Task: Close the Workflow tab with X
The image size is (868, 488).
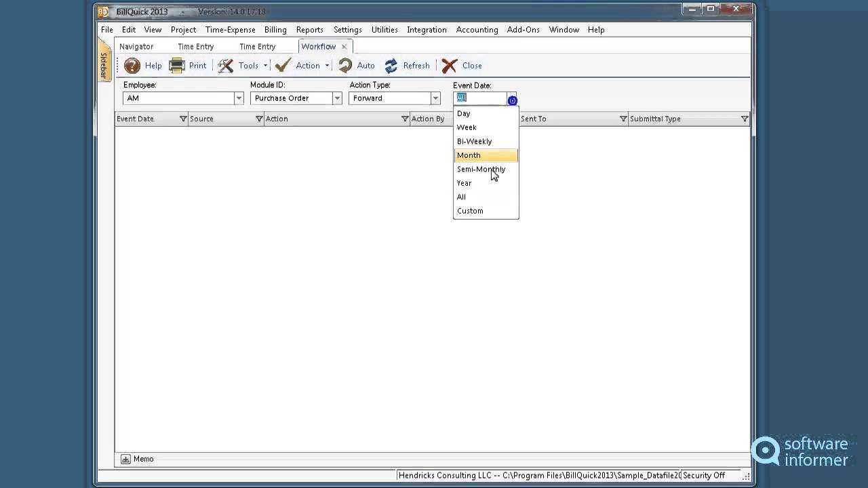Action: 344,46
